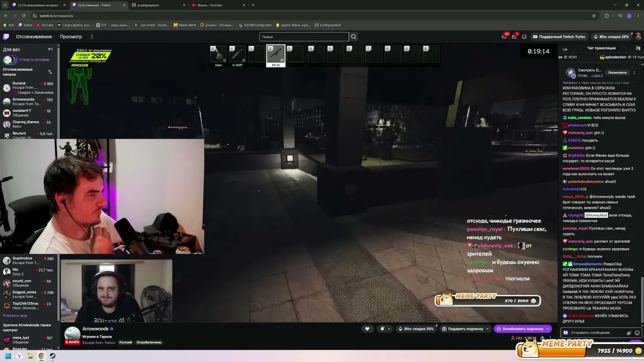644x362 pixels.
Task: Collapse the stream chat panel arrow
Action: 565,49
